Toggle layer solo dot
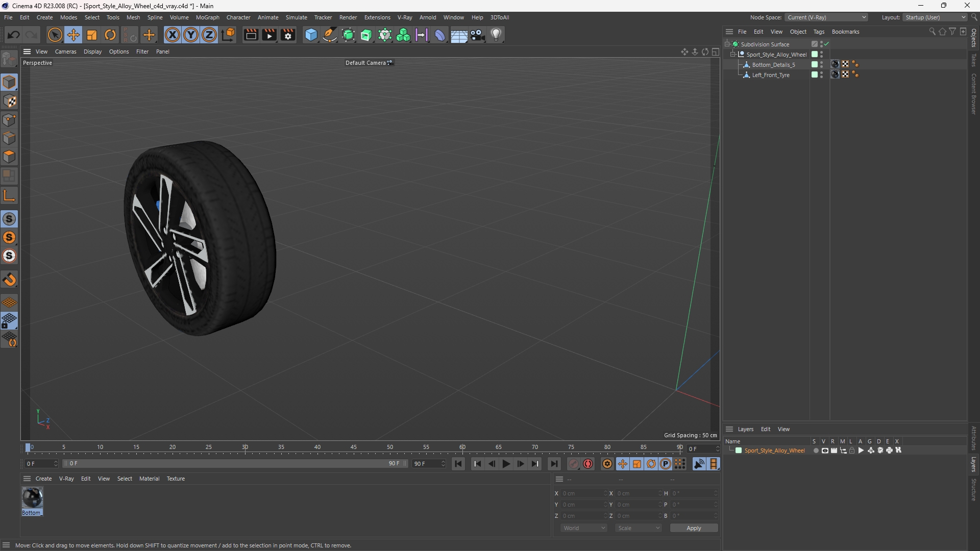 [x=816, y=450]
